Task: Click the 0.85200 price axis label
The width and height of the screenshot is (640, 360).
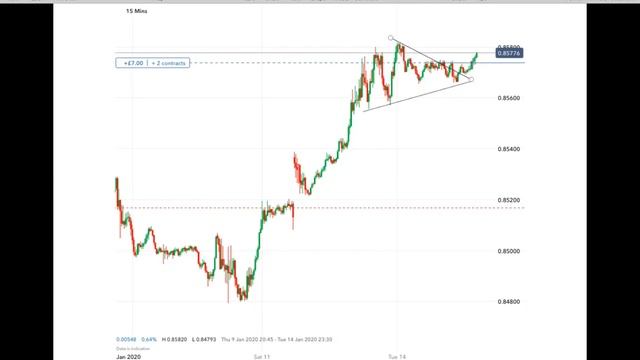Action: 509,200
